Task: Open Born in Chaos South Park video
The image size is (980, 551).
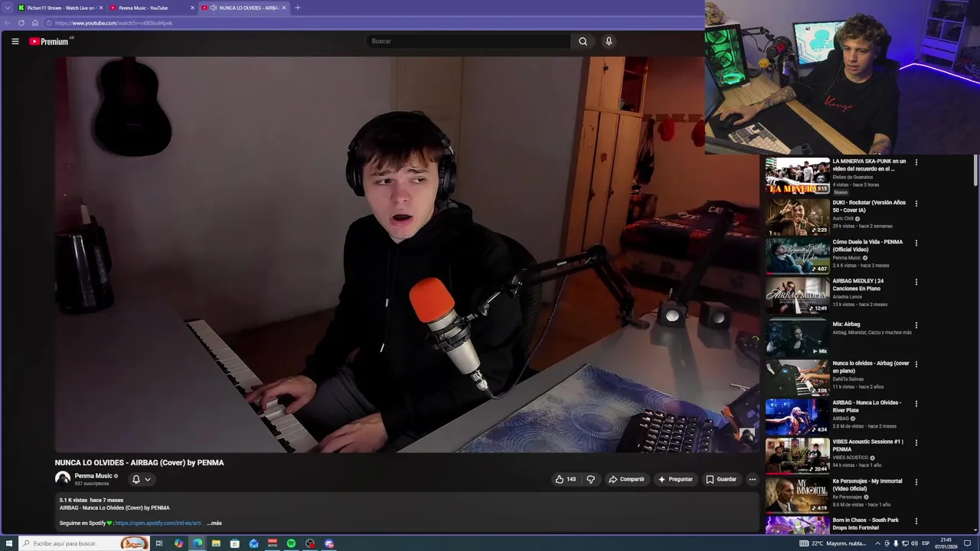Action: (x=865, y=523)
